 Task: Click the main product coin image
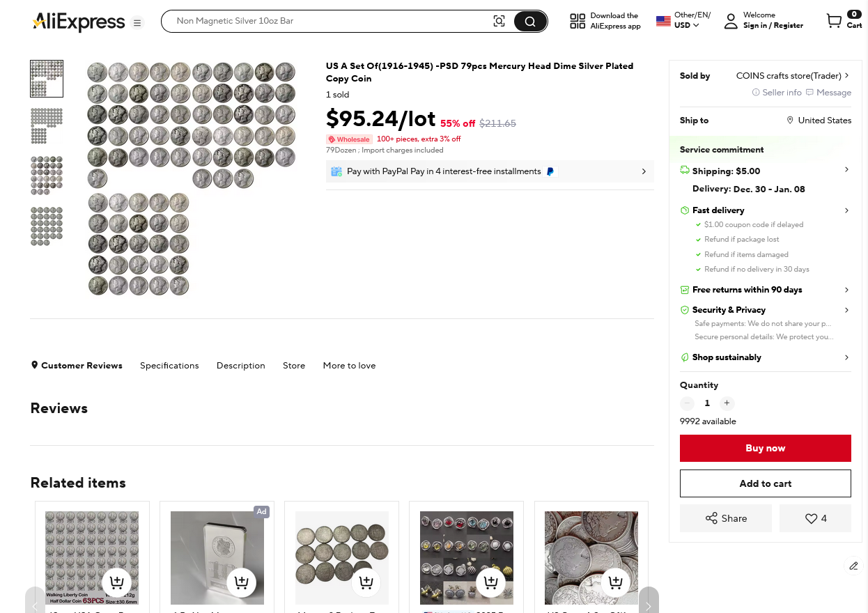click(x=192, y=179)
